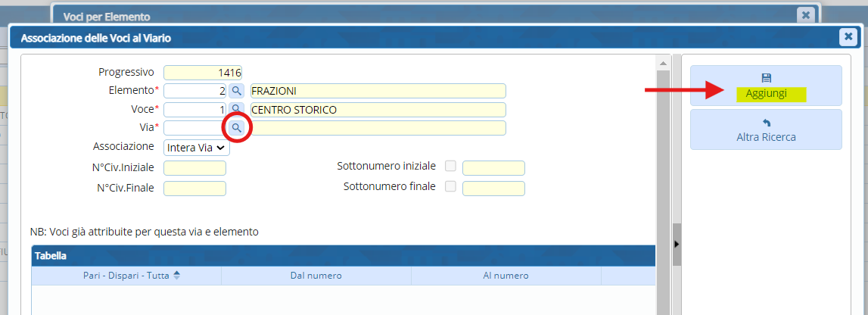868x315 pixels.
Task: Focus the N°Civ.Iniziale input
Action: click(194, 168)
